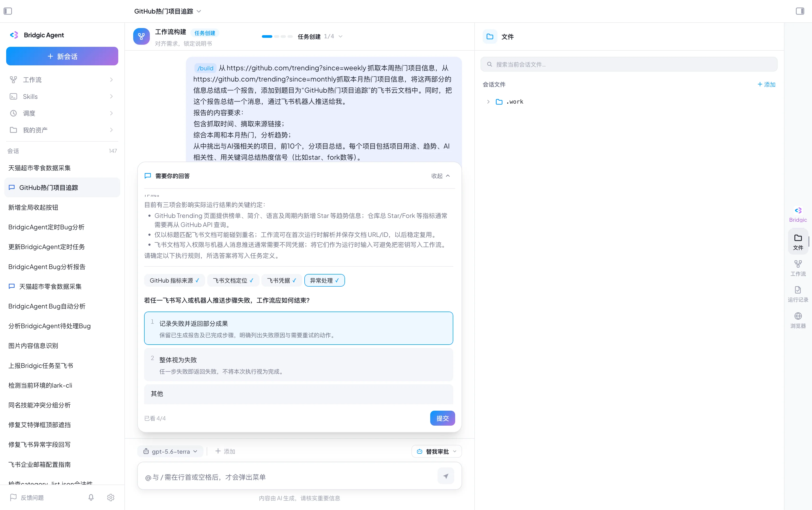Click the 反馈问题 flag icon
The image size is (812, 510).
[13, 497]
